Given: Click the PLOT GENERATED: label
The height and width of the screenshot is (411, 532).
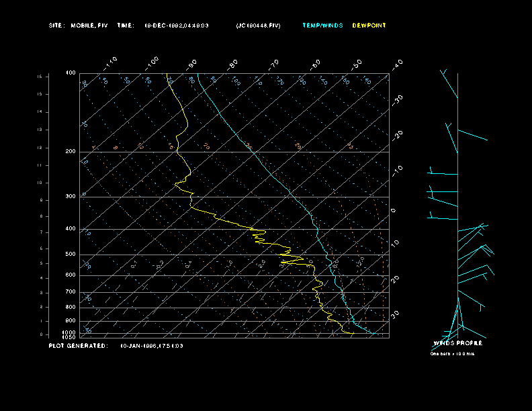Looking at the screenshot, I should point(79,346).
